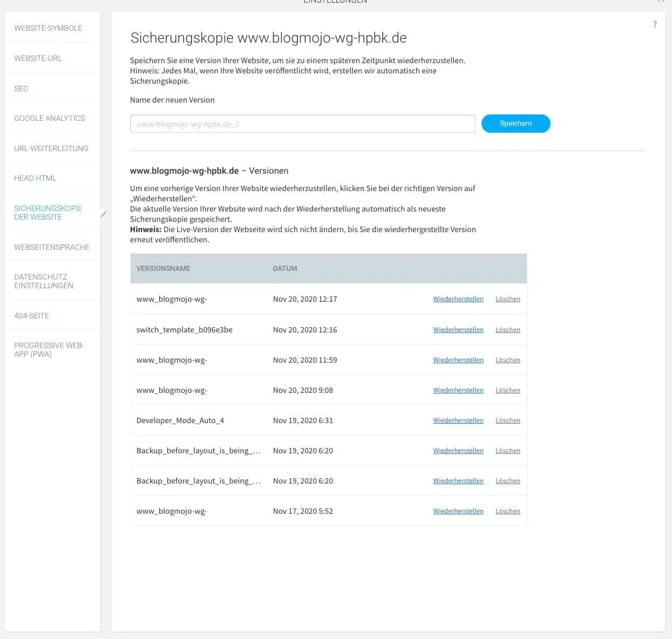The width and height of the screenshot is (672, 639).
Task: Click the help question mark icon
Action: tap(655, 24)
